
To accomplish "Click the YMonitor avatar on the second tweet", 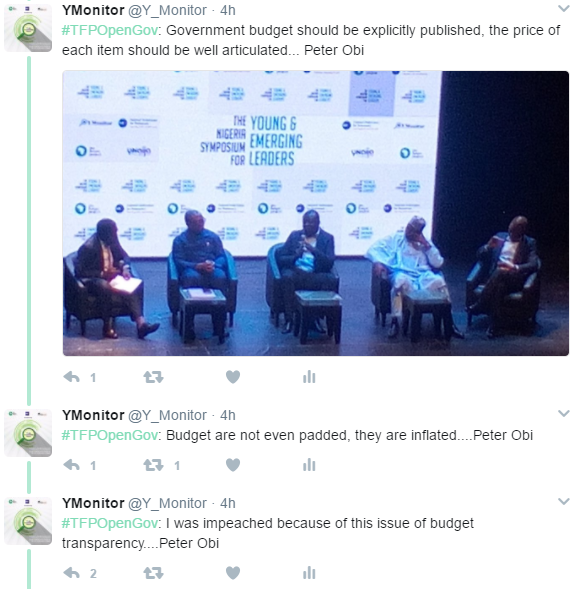I will (x=28, y=433).
